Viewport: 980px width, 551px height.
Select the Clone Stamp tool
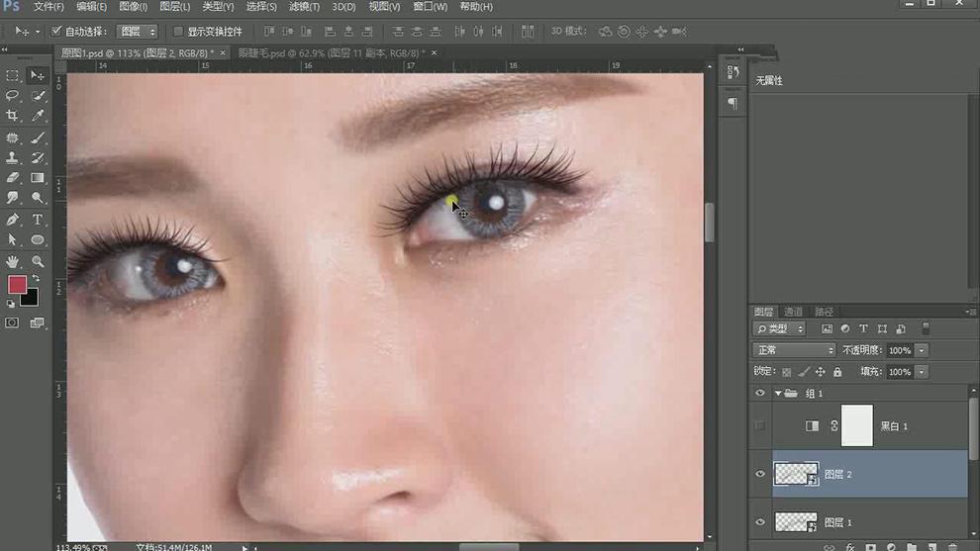pyautogui.click(x=13, y=158)
